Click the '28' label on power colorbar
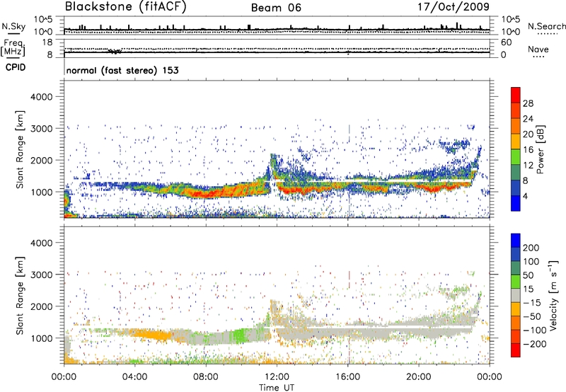Image resolution: width=566 pixels, height=392 pixels. coord(528,103)
